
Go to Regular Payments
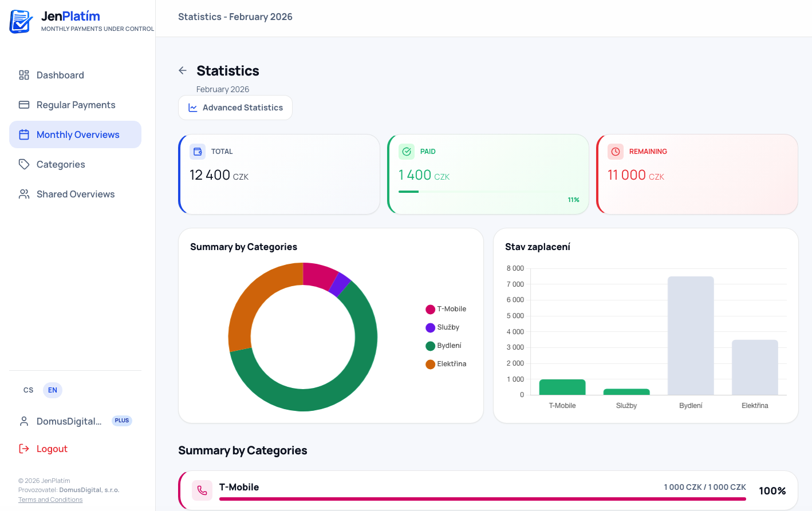(x=76, y=105)
